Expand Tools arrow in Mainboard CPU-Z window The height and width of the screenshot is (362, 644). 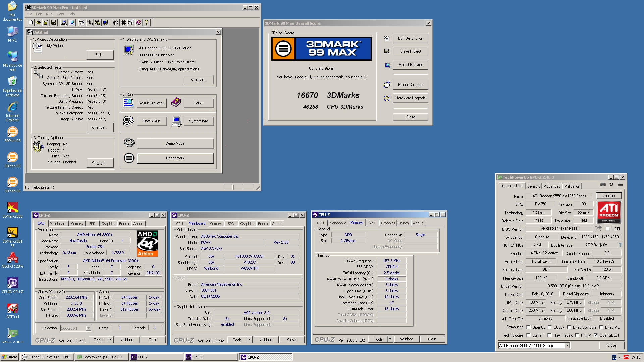[x=249, y=340]
